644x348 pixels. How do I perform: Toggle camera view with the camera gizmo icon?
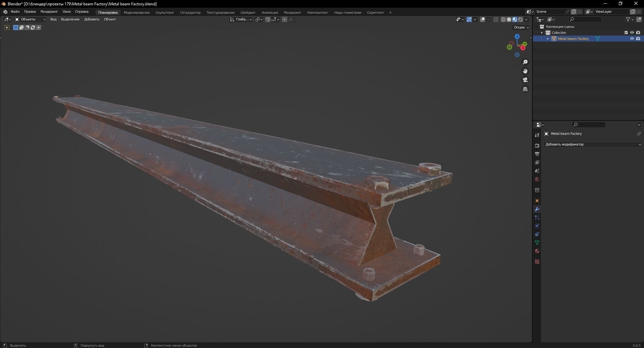[525, 80]
